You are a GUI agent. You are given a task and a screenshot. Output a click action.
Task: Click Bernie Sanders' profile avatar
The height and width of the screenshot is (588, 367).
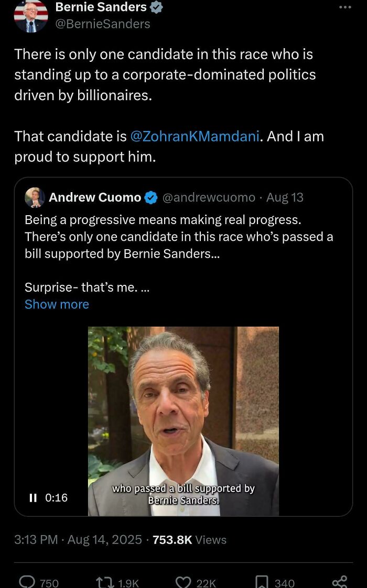point(31,16)
